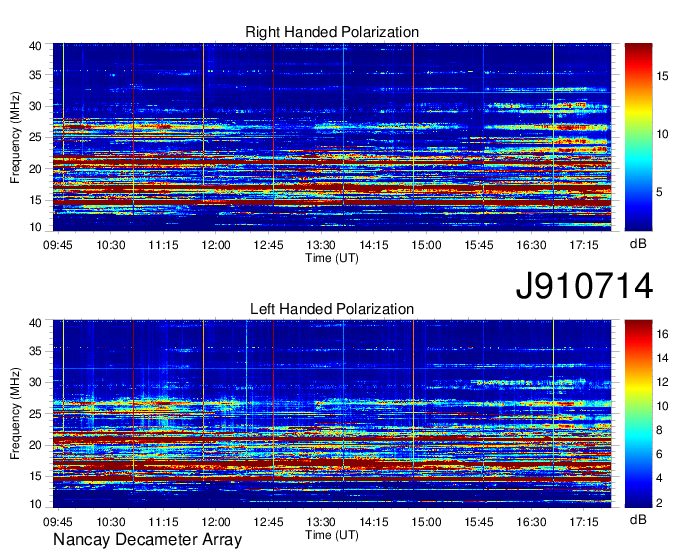
Task: Click the 15:45 time tick under Left Handed plot
Action: pyautogui.click(x=479, y=522)
